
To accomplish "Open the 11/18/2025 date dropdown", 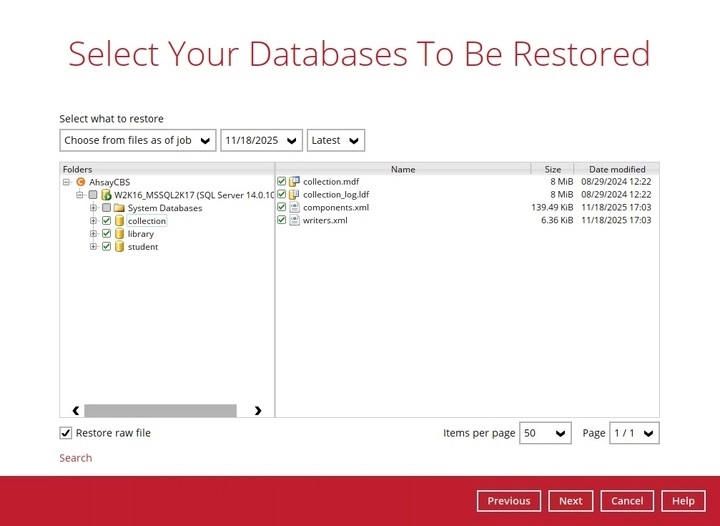I will [x=261, y=140].
